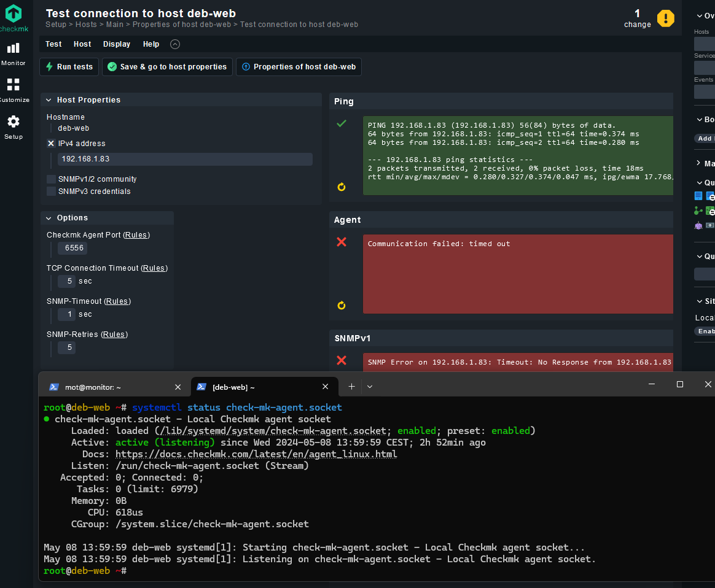Viewport: 715px width, 588px height.
Task: Click 'Properties of host deb-web' breadcrumb
Action: tap(181, 25)
